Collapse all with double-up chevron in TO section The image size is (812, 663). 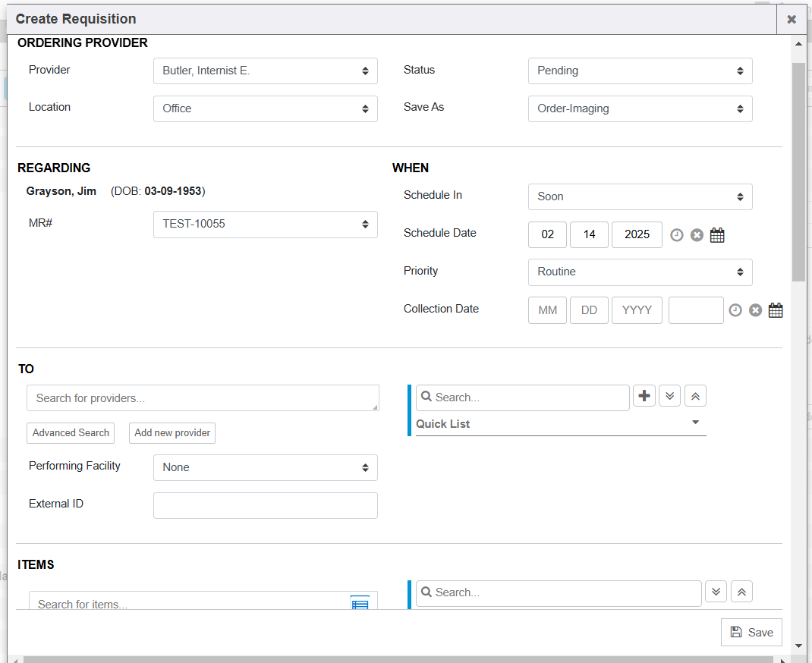pyautogui.click(x=695, y=397)
